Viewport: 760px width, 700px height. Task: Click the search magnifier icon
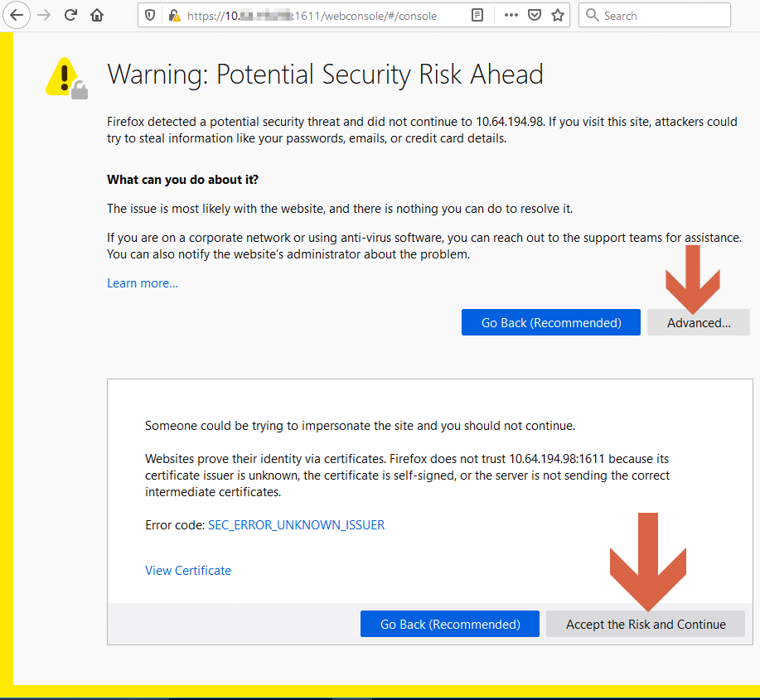pyautogui.click(x=592, y=15)
